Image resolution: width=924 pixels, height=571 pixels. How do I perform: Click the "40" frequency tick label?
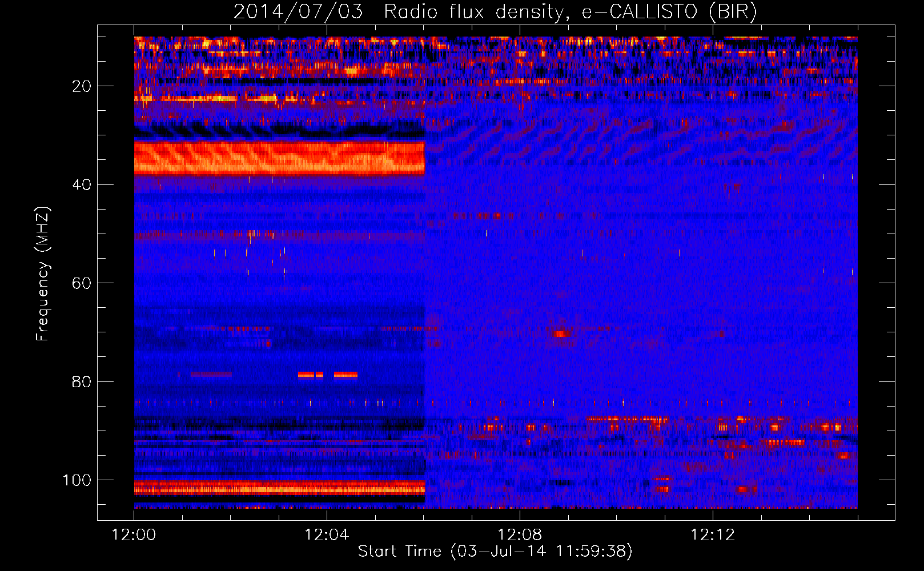(82, 185)
